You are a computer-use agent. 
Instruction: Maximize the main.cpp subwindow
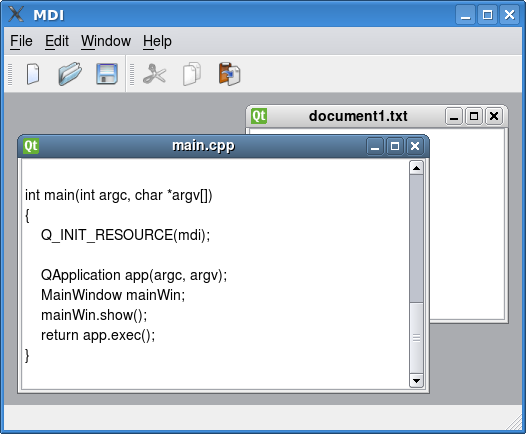[395, 146]
